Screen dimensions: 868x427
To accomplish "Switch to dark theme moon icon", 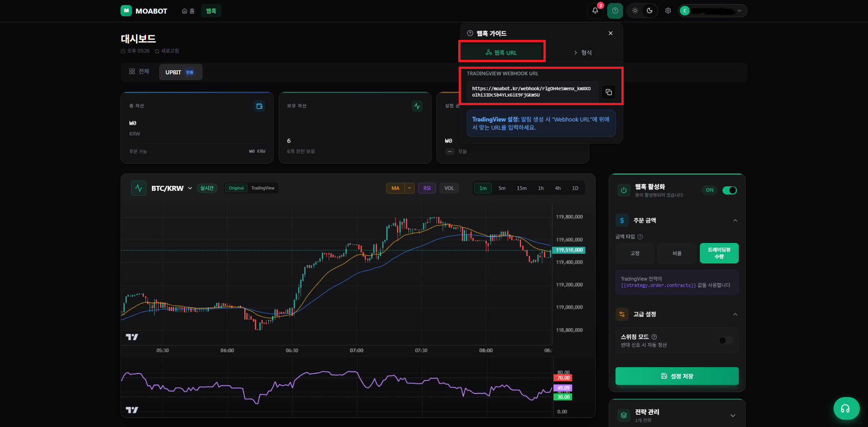I will click(650, 10).
